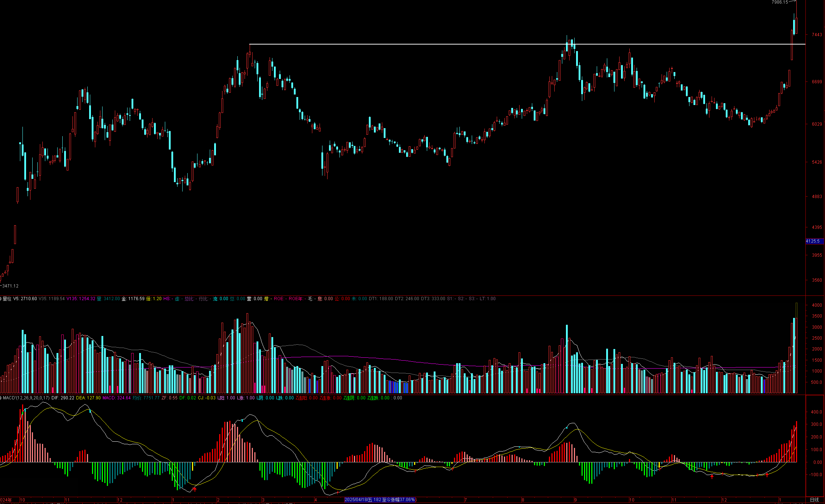
Task: Click the 7443 price axis label
Action: point(817,35)
